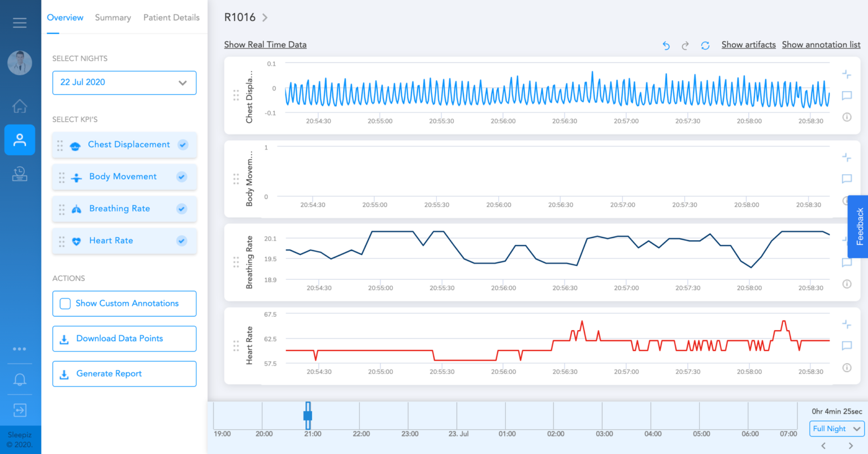Expand the Full Night range dropdown
This screenshot has height=454, width=868.
click(x=837, y=429)
